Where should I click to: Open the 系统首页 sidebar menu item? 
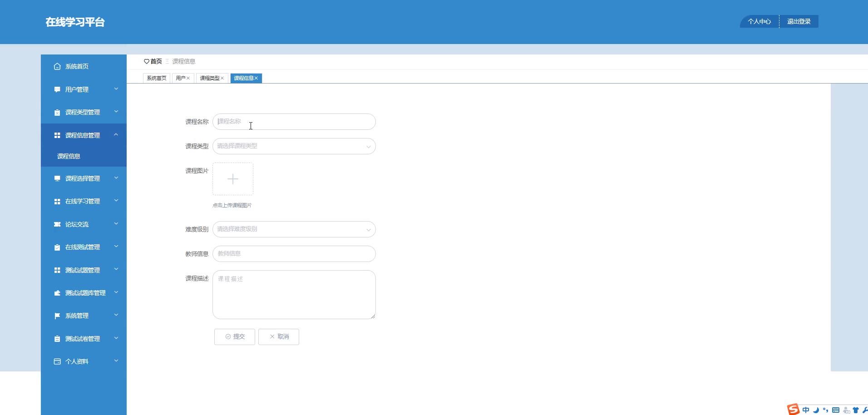pyautogui.click(x=84, y=66)
